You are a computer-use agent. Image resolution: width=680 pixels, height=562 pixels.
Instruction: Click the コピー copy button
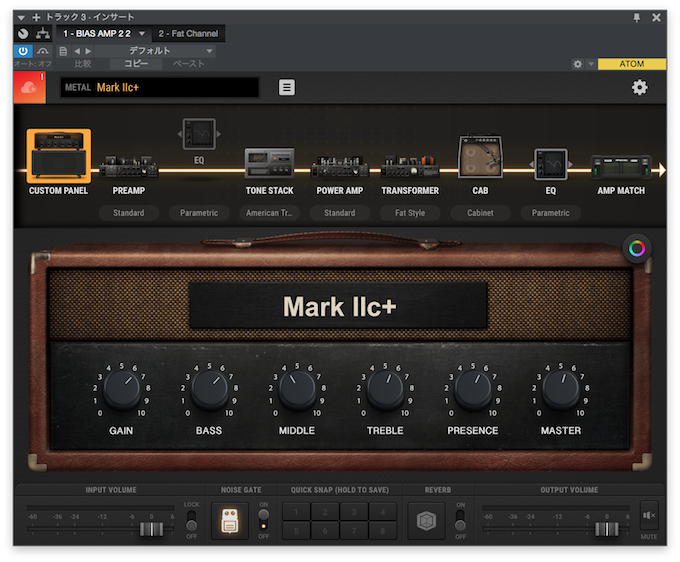(136, 64)
